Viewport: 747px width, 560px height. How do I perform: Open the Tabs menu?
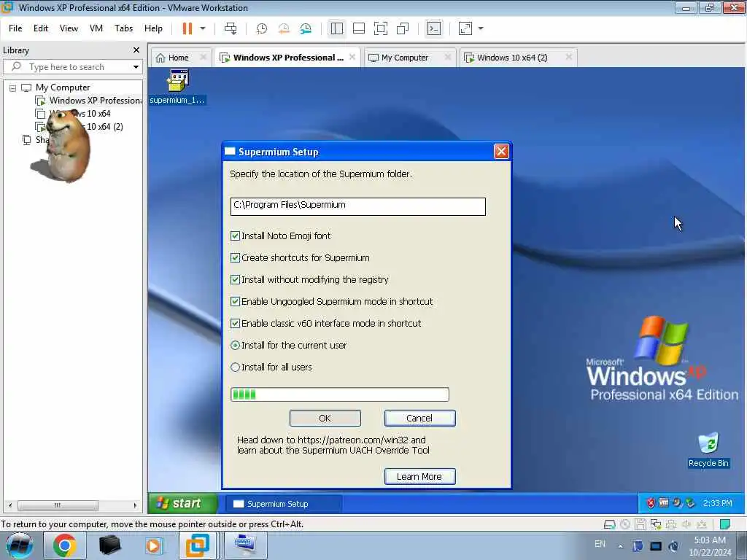click(123, 28)
